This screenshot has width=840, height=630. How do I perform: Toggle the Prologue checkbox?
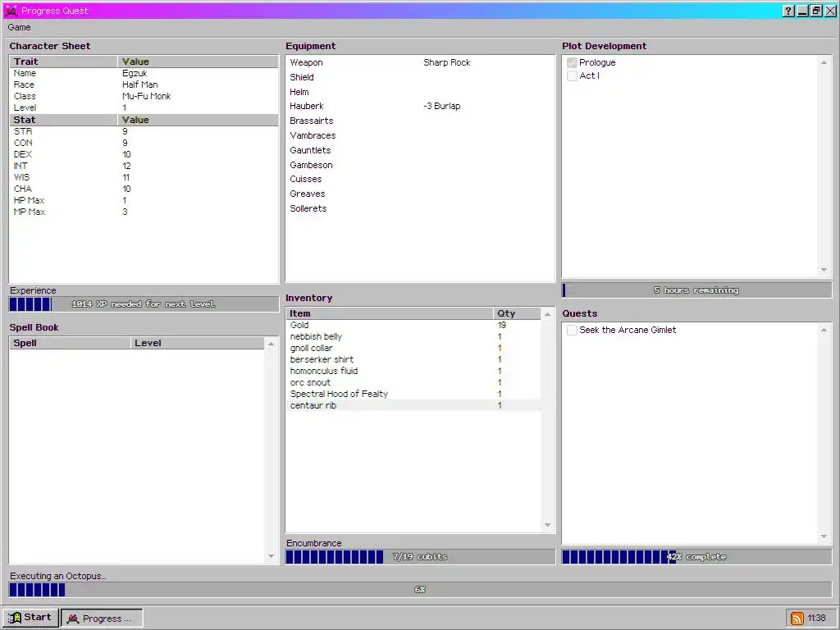pyautogui.click(x=572, y=62)
